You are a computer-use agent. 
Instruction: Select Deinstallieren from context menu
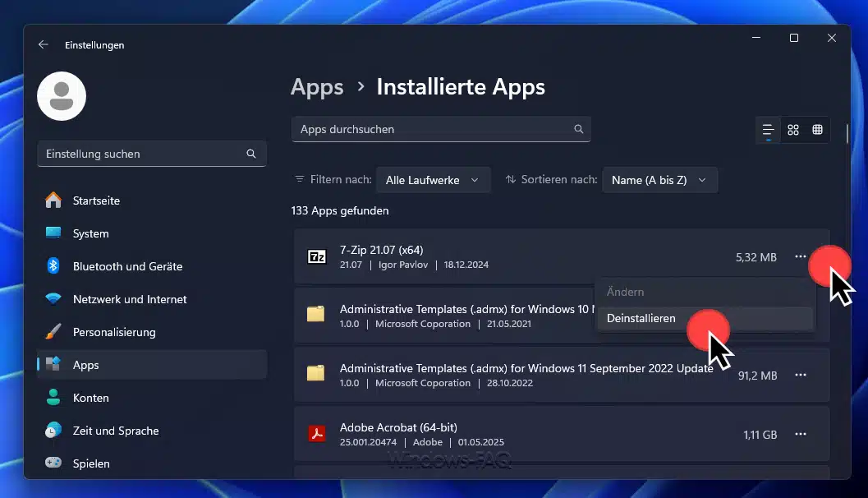641,319
